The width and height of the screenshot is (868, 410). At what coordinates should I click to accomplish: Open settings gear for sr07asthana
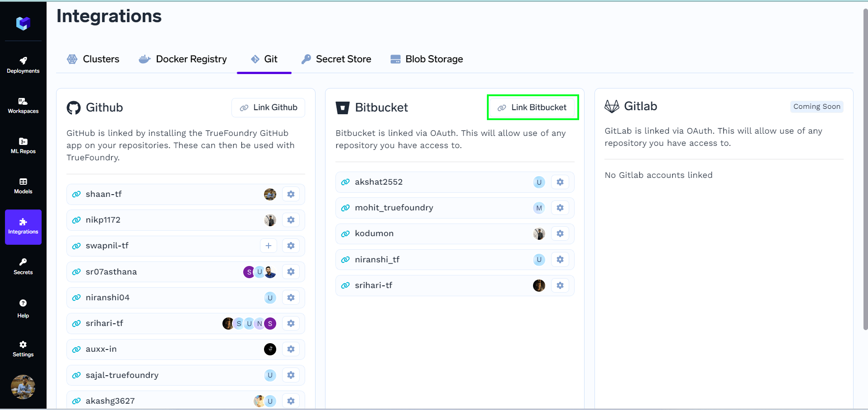tap(291, 272)
